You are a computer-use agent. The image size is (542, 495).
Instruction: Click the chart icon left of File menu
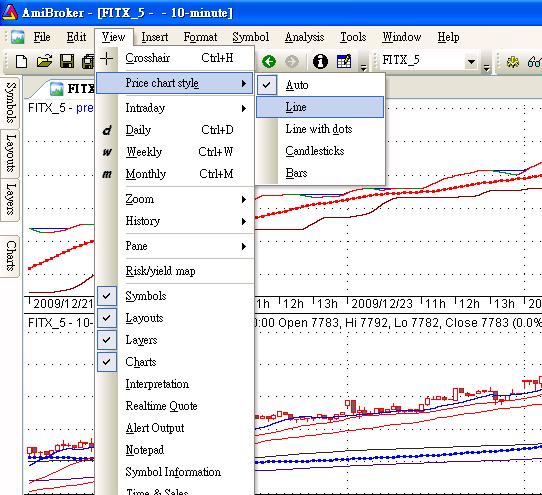click(17, 37)
